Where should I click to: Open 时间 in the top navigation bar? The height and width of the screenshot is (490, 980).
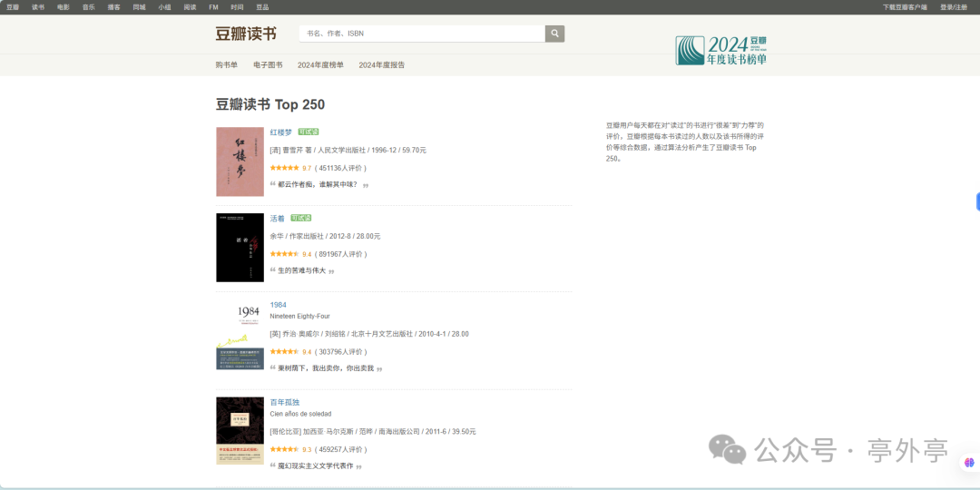(x=237, y=7)
